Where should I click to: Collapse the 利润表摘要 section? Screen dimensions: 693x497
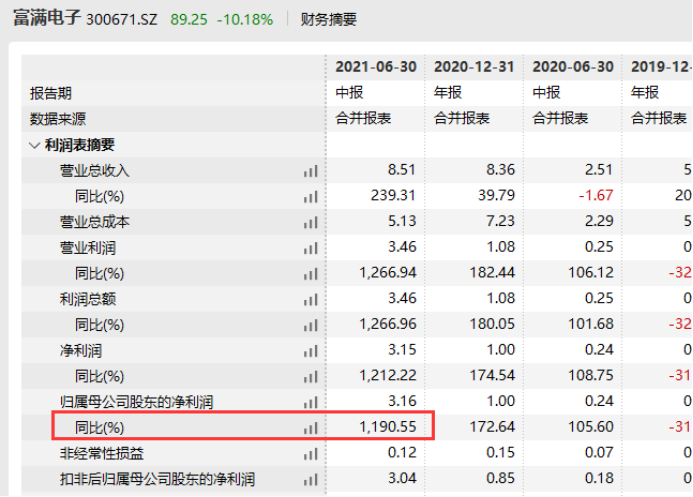click(x=34, y=145)
